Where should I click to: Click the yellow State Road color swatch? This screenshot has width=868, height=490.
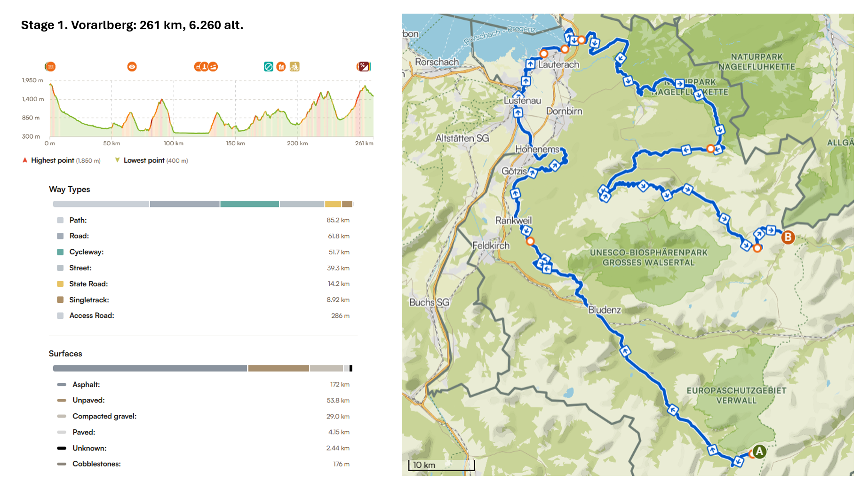click(x=60, y=284)
